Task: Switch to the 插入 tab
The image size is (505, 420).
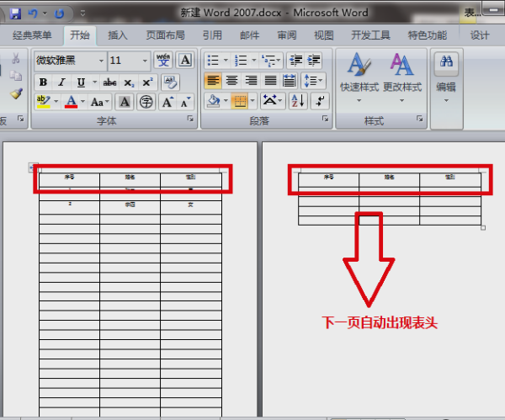Action: click(x=117, y=35)
